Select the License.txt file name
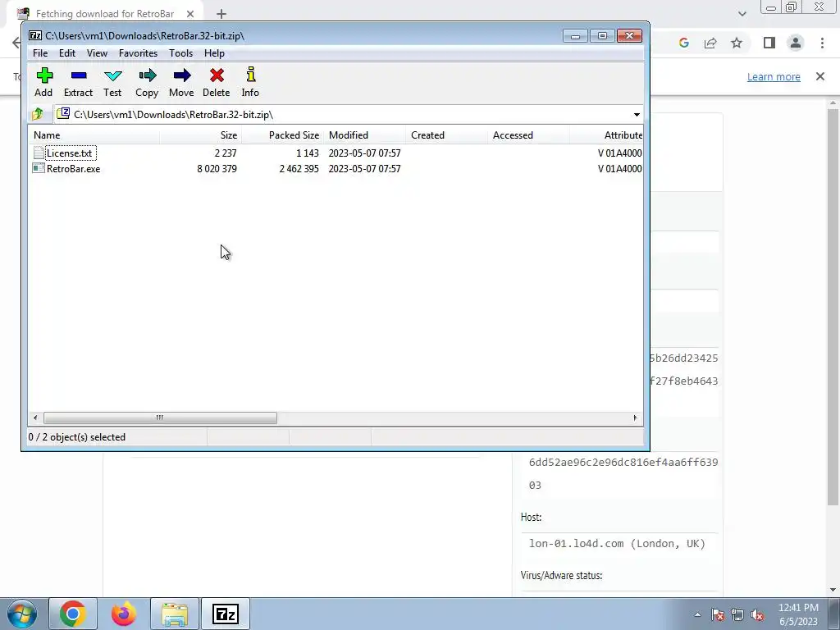 click(70, 153)
